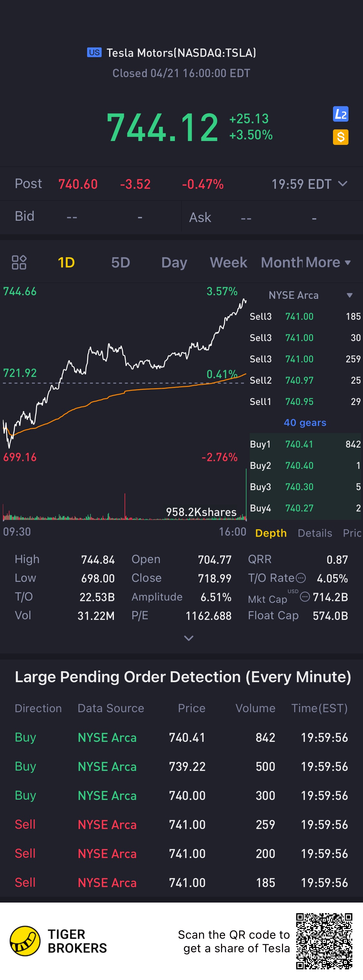363x980 pixels.
Task: Open the Details tab
Action: pos(315,533)
